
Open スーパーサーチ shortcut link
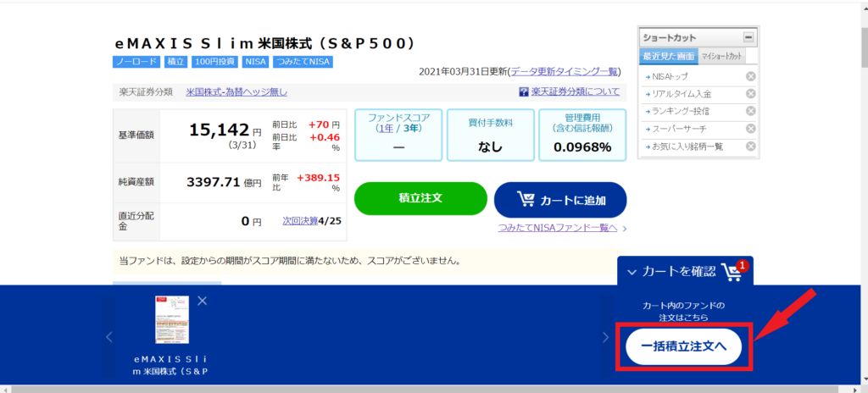pyautogui.click(x=679, y=129)
